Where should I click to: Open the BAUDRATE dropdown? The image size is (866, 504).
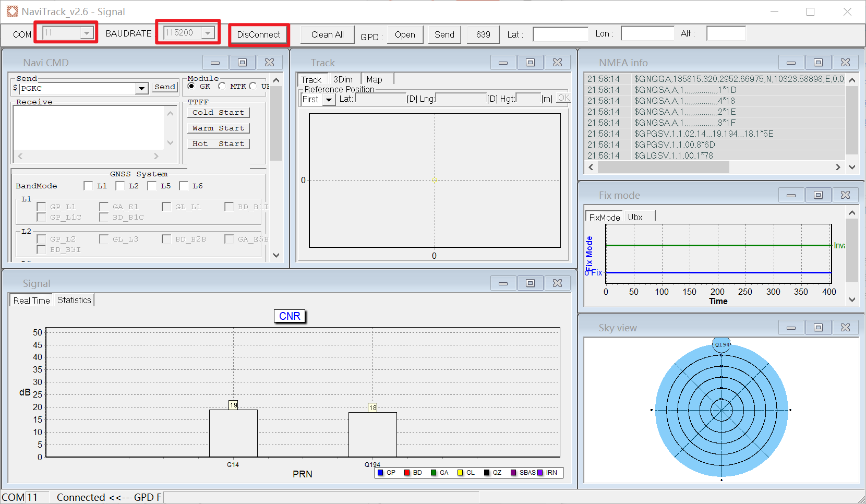[x=208, y=33]
